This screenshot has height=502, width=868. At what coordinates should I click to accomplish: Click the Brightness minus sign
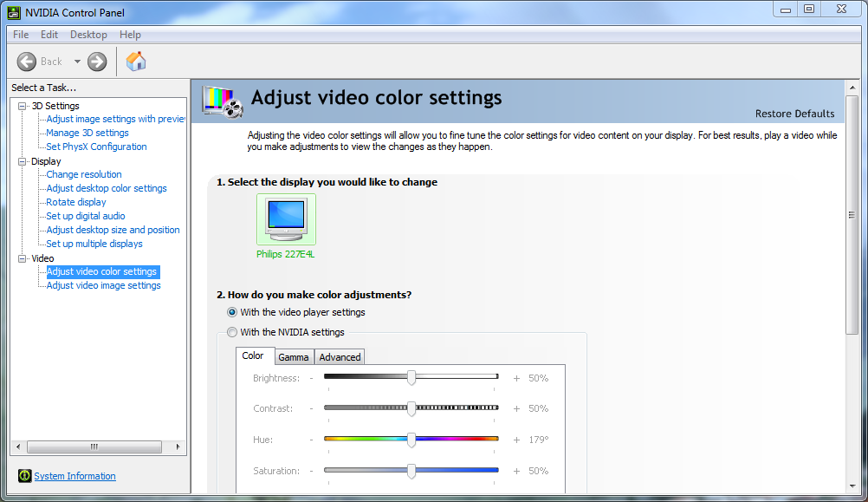[x=312, y=378]
